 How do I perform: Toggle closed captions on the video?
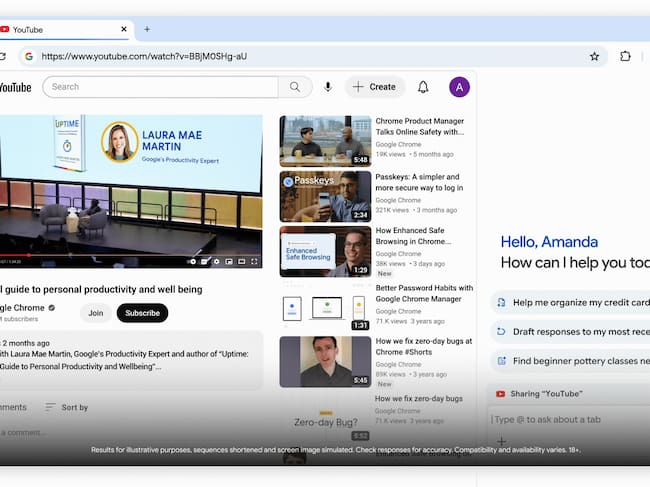(x=204, y=262)
